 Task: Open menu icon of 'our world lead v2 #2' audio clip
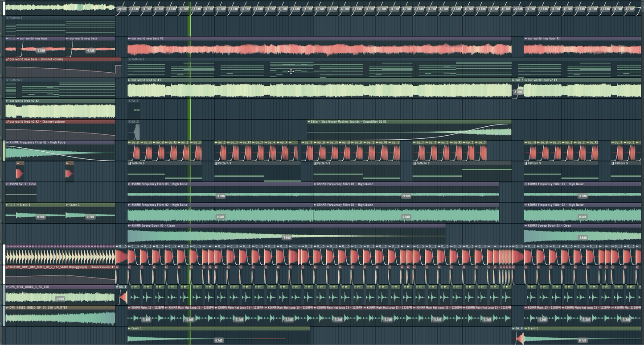(7, 101)
